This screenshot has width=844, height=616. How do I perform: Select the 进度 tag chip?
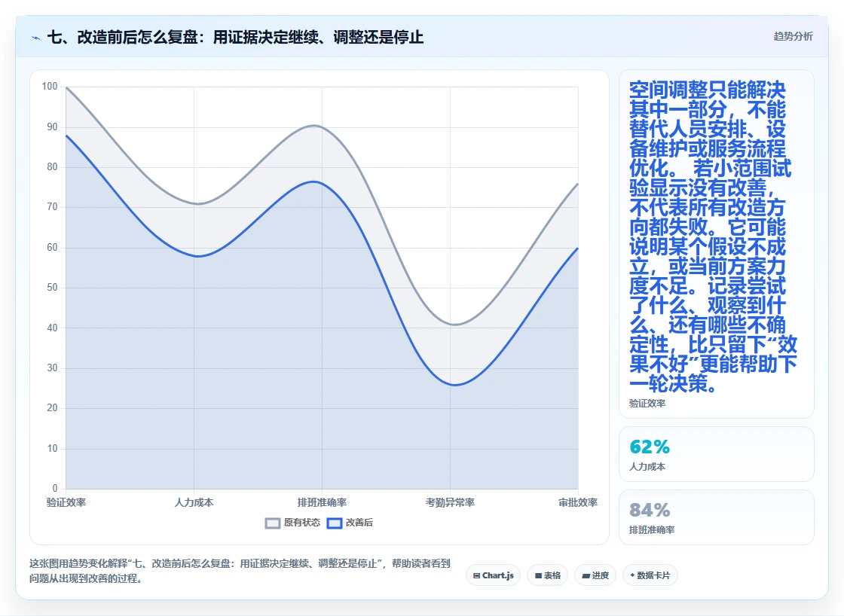[x=595, y=575]
